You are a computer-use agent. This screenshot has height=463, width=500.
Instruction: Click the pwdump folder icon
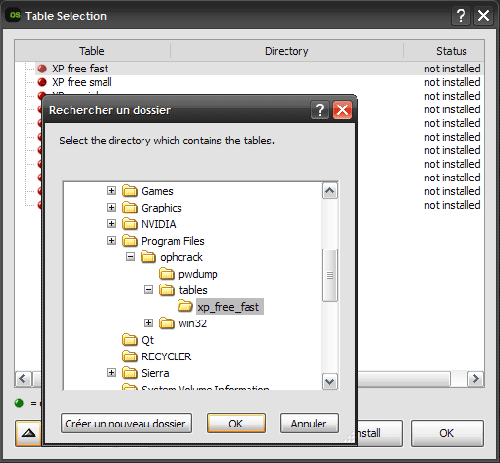167,274
